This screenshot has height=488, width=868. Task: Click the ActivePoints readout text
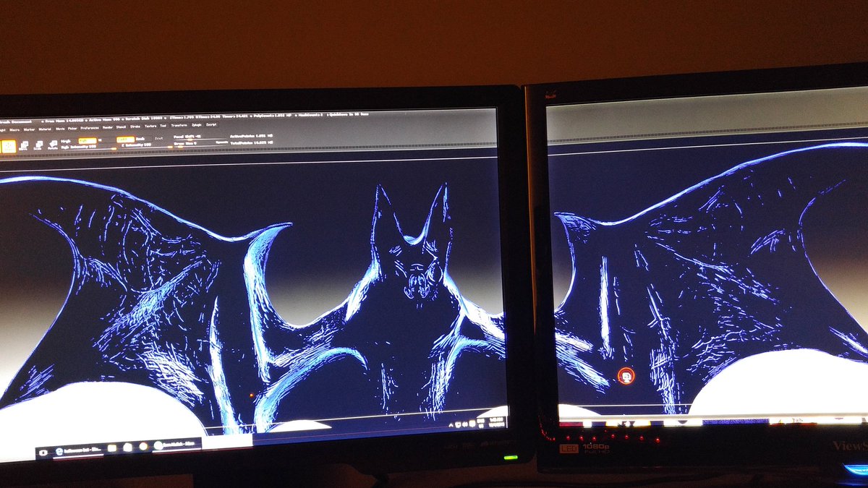(251, 136)
